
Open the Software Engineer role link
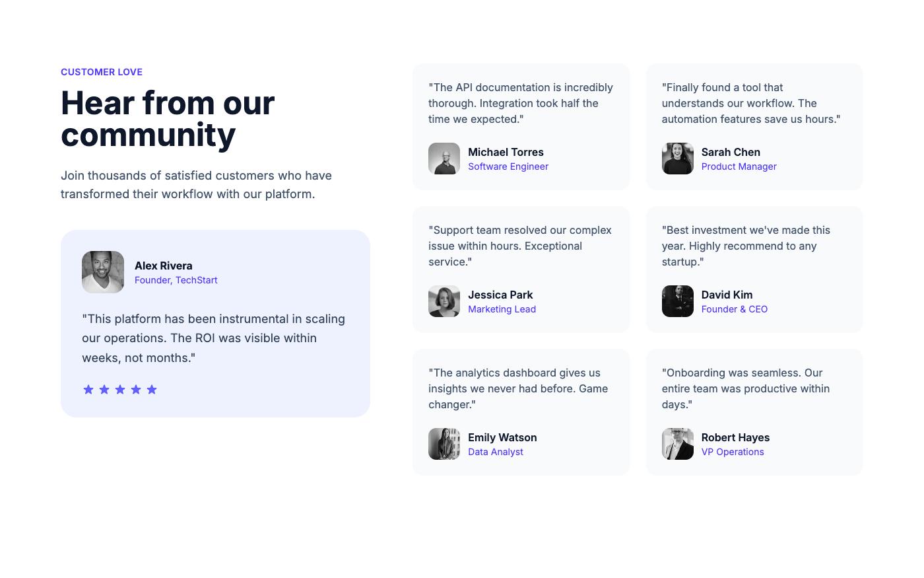pos(508,166)
